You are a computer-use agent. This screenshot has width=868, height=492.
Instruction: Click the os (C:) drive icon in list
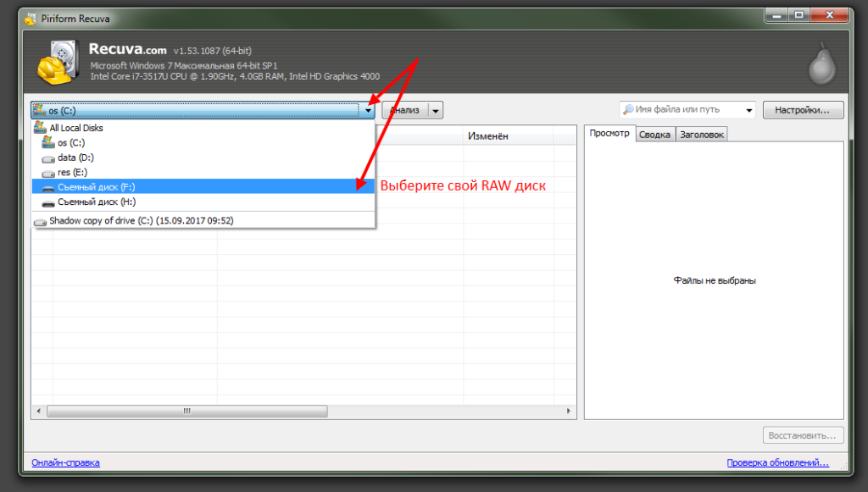coord(48,142)
